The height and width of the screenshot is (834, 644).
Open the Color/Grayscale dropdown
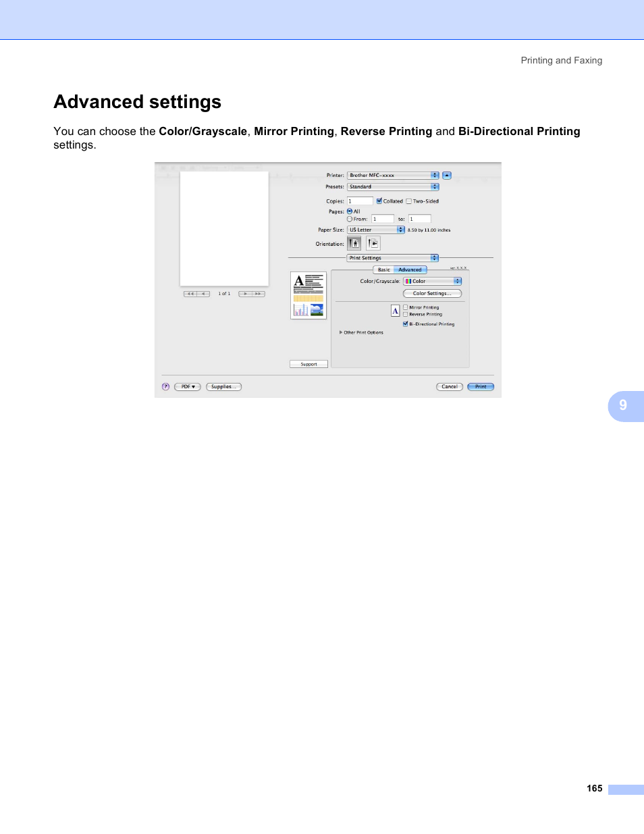pos(433,281)
